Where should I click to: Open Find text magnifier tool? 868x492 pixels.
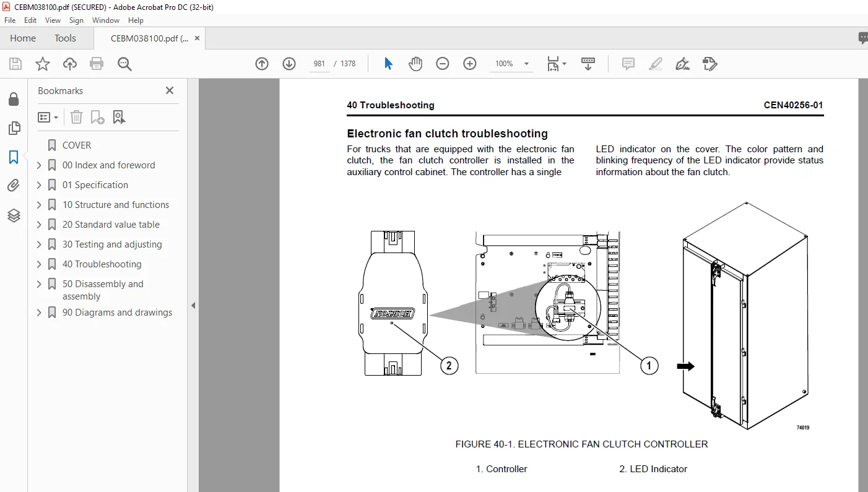pos(124,64)
